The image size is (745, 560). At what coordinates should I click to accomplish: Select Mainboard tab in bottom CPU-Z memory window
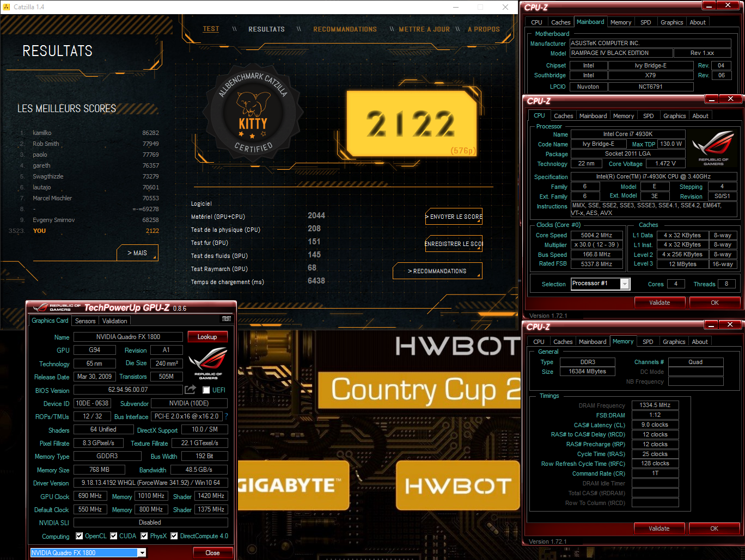point(593,342)
